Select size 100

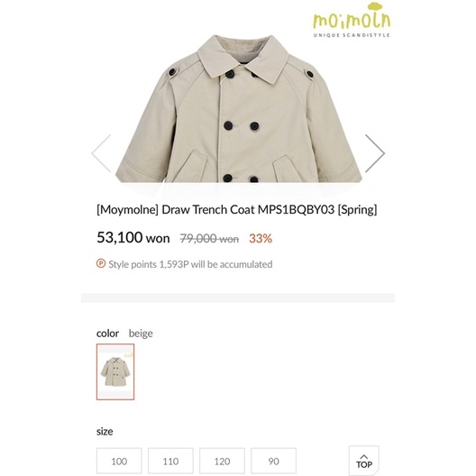[119, 462]
